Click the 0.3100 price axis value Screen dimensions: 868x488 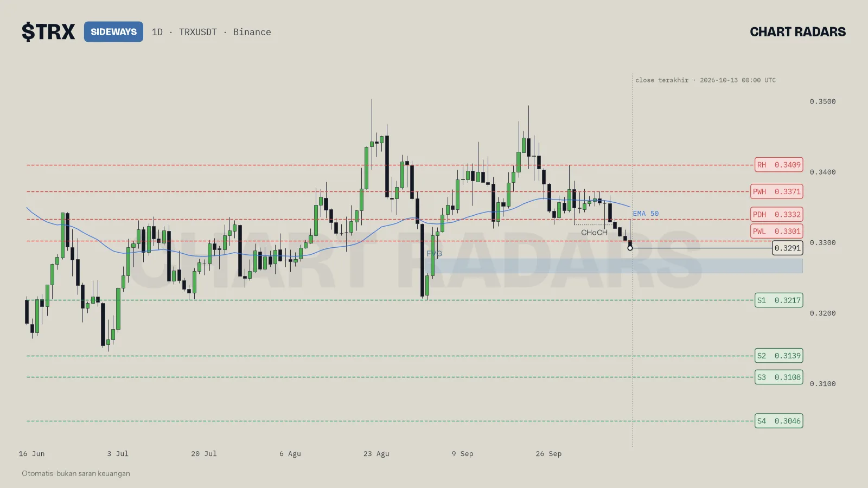pos(822,383)
